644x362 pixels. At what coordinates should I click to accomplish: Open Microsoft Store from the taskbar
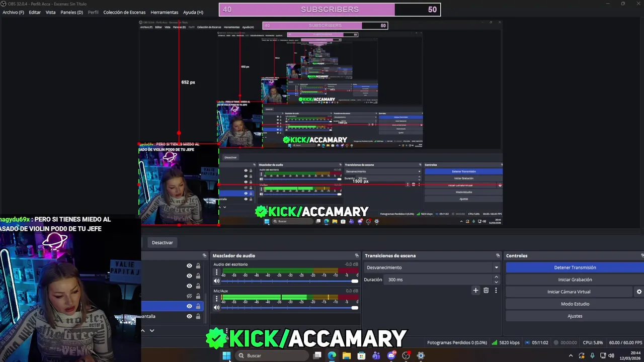[x=361, y=355]
